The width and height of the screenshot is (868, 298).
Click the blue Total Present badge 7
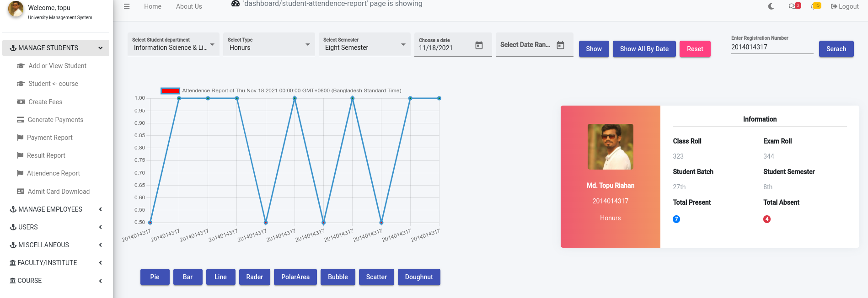point(676,219)
